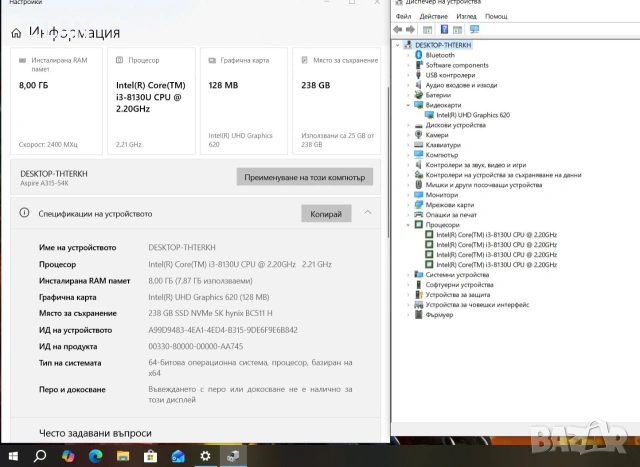Screen dimensions: 640x467
Task: Click the Клавиатури keyboard icon
Action: (x=418, y=145)
